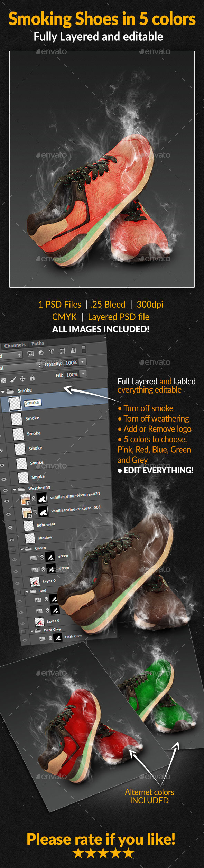Collapse the Smoke group triangle
The height and width of the screenshot is (868, 204).
click(x=3, y=392)
